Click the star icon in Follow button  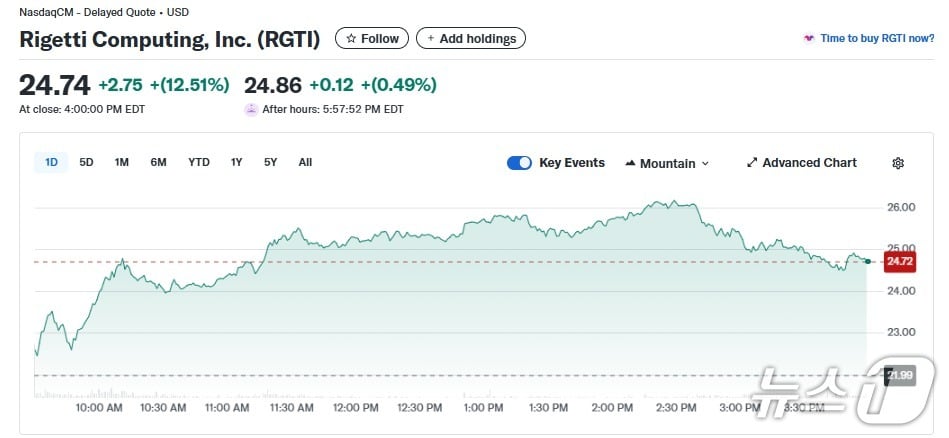click(x=351, y=39)
